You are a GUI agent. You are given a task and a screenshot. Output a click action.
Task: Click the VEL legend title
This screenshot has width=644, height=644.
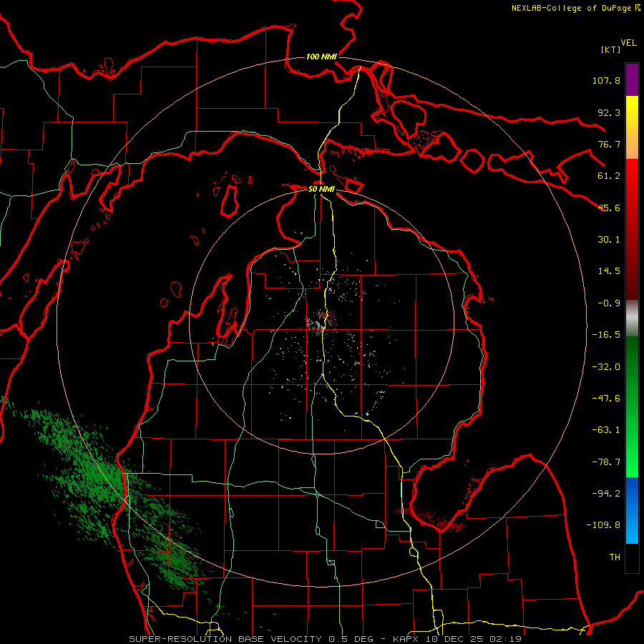[628, 43]
